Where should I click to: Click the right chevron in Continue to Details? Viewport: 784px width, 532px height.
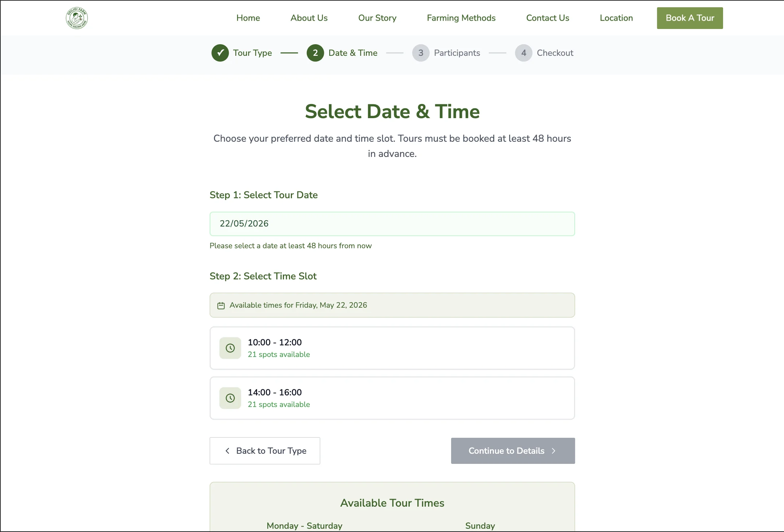coord(553,451)
